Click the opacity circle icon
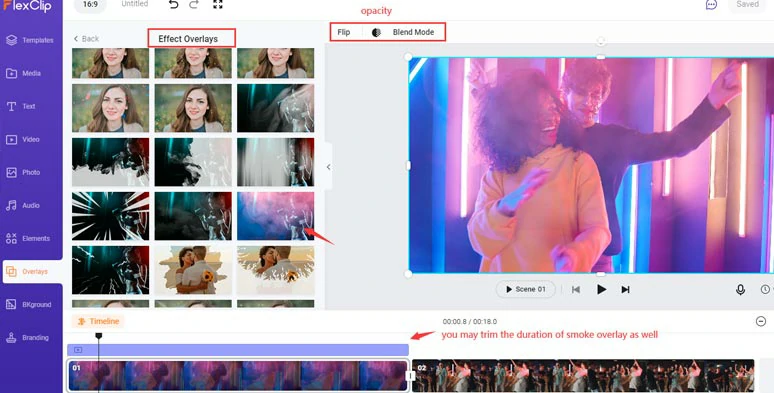774x393 pixels. (x=376, y=32)
